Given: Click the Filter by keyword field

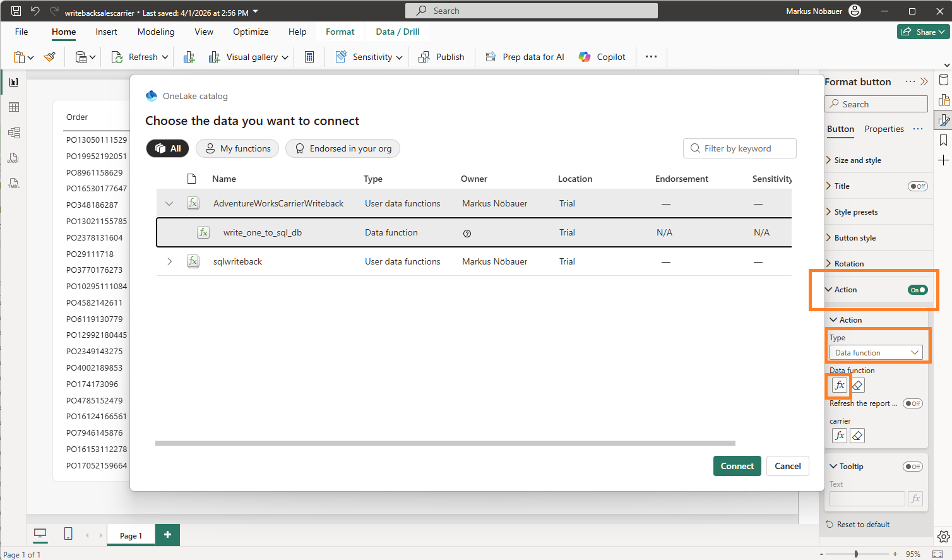Looking at the screenshot, I should point(740,148).
